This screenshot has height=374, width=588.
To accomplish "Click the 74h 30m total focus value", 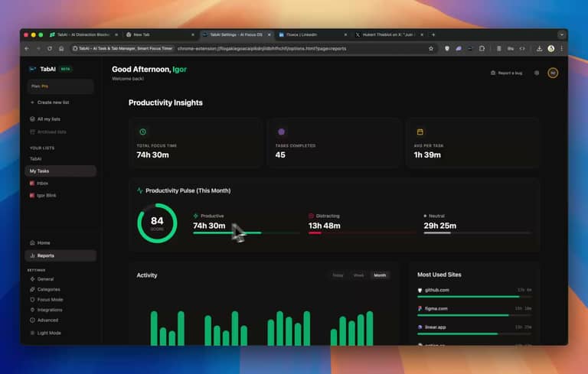I will click(x=152, y=154).
